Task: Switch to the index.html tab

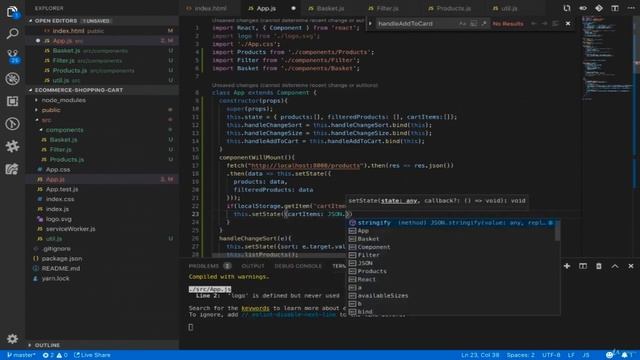Action: click(x=209, y=8)
